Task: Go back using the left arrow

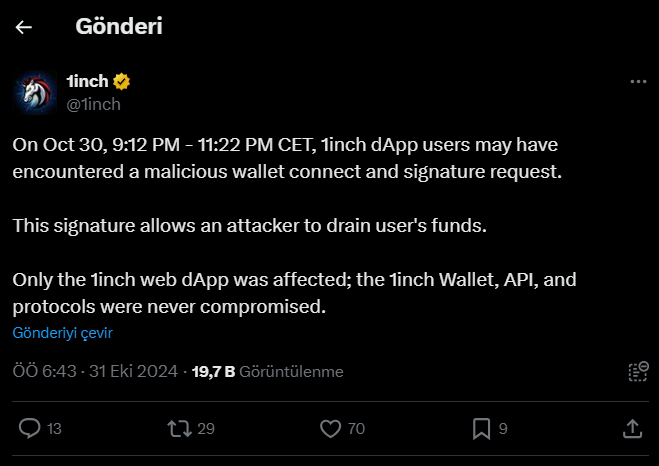Action: pyautogui.click(x=24, y=28)
